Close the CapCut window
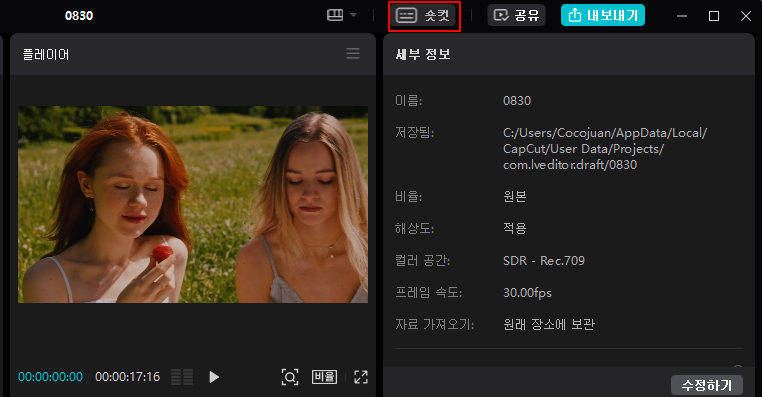Image resolution: width=762 pixels, height=397 pixels. coord(746,16)
